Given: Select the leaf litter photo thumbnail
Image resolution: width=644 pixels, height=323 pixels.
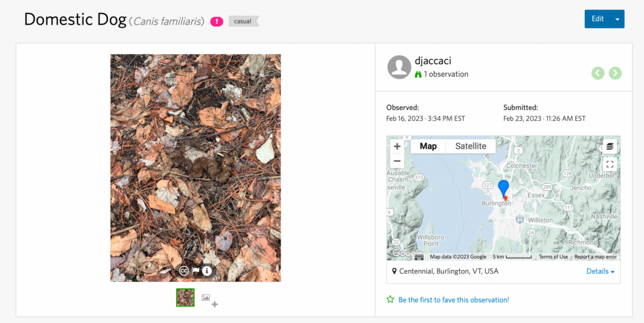Looking at the screenshot, I should [x=185, y=297].
